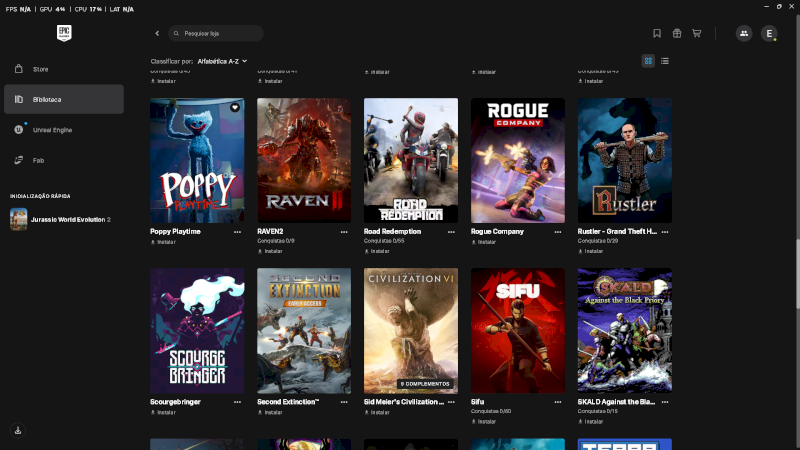Viewport: 800px width, 450px height.
Task: Open the Biblioteca section
Action: 64,99
